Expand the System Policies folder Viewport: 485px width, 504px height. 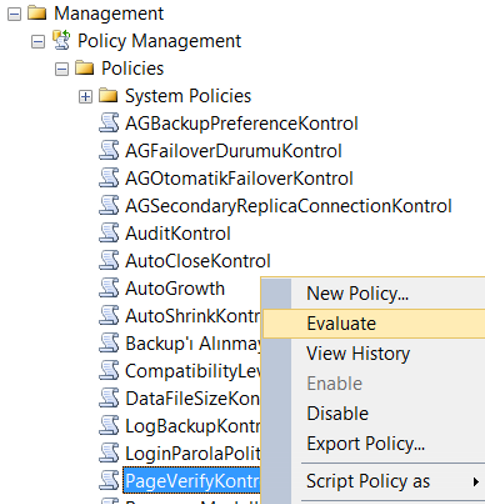click(x=86, y=97)
